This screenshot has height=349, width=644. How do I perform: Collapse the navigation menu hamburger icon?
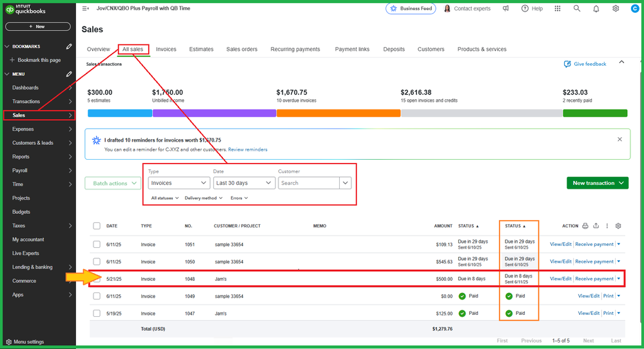coord(86,8)
